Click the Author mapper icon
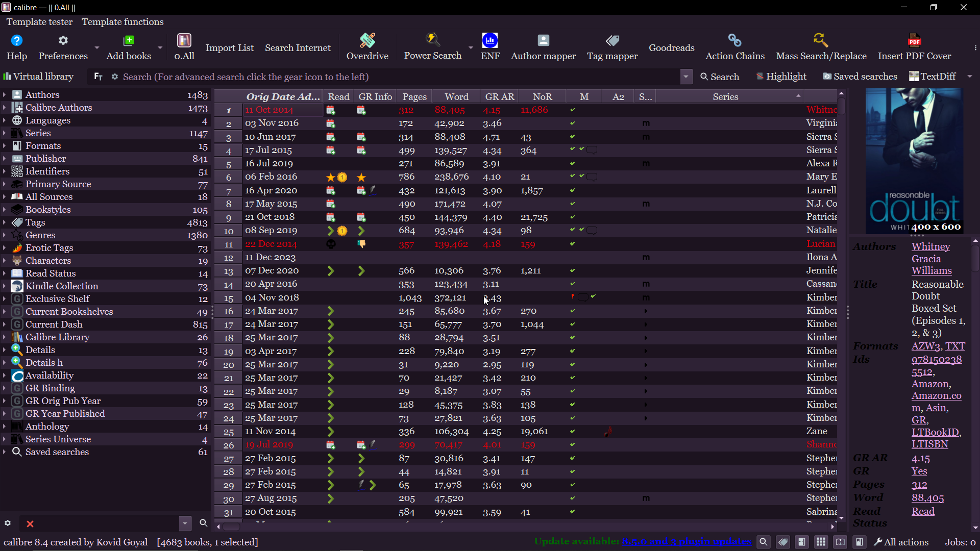The width and height of the screenshot is (980, 551). point(543,46)
